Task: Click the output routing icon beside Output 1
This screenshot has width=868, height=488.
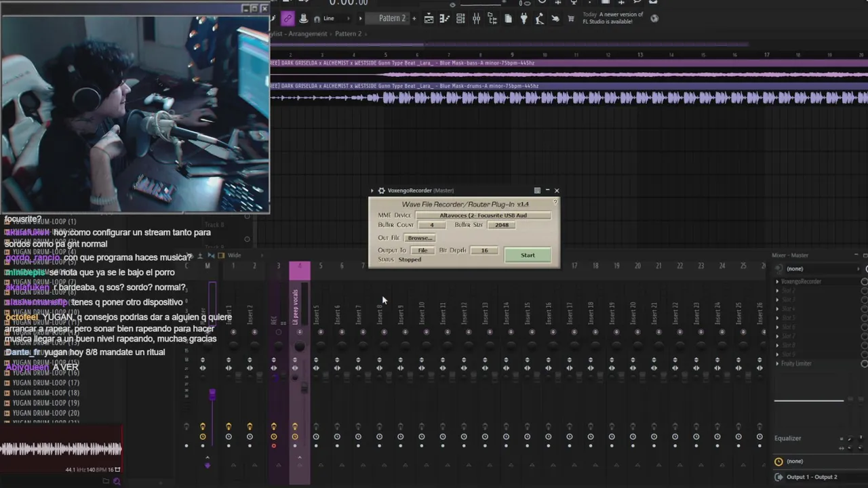Action: [778, 477]
